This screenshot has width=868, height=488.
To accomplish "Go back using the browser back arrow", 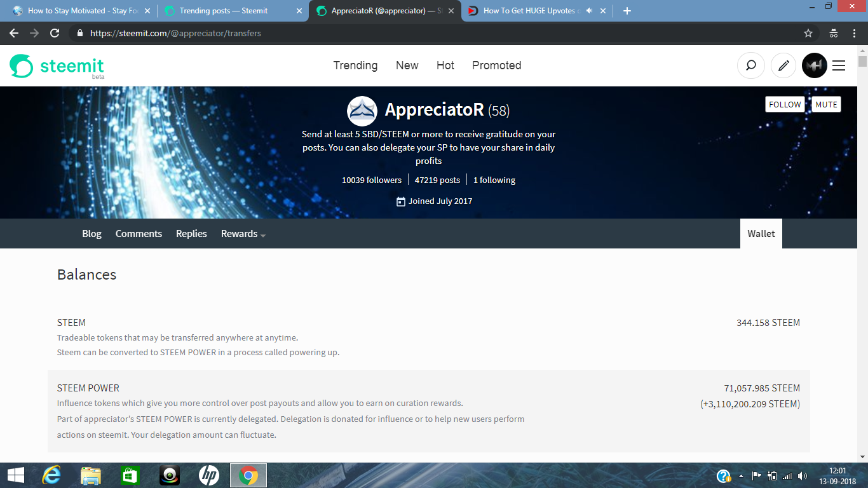I will (x=14, y=33).
